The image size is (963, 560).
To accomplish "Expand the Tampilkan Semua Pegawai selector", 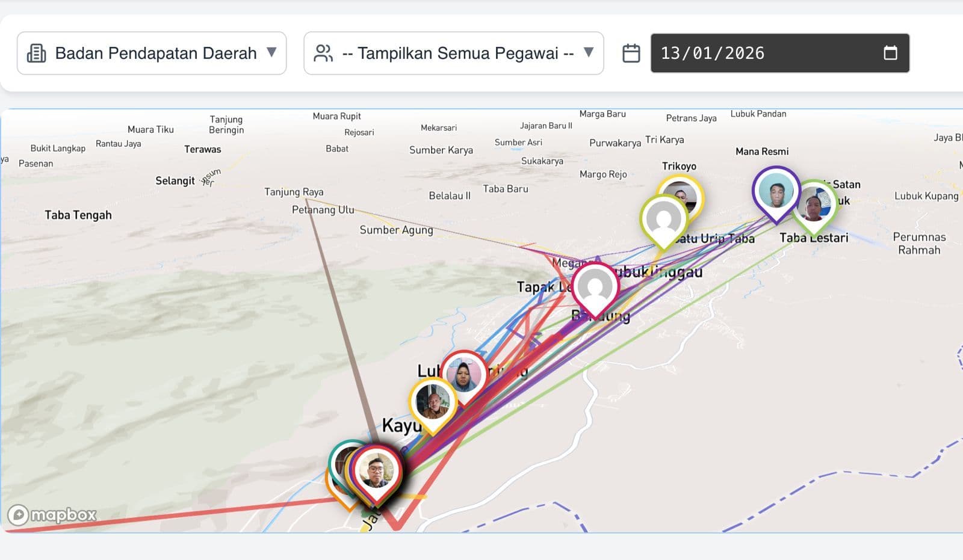I will click(x=454, y=53).
